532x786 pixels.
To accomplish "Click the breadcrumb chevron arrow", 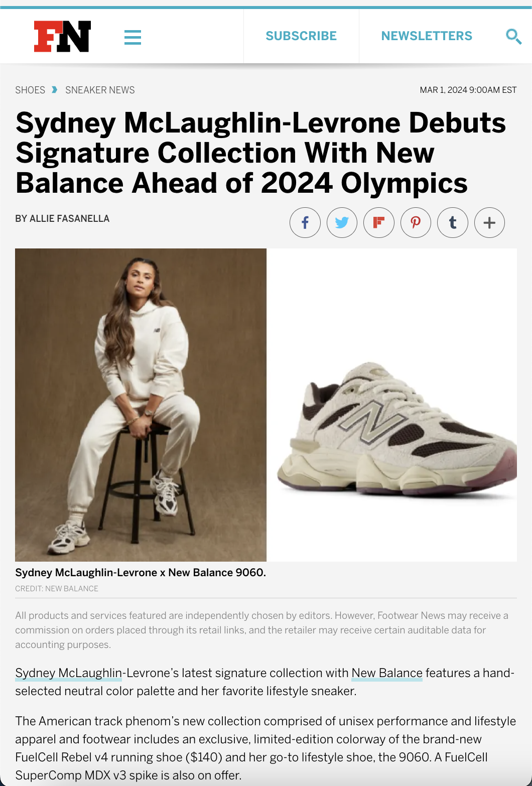I will tap(55, 90).
